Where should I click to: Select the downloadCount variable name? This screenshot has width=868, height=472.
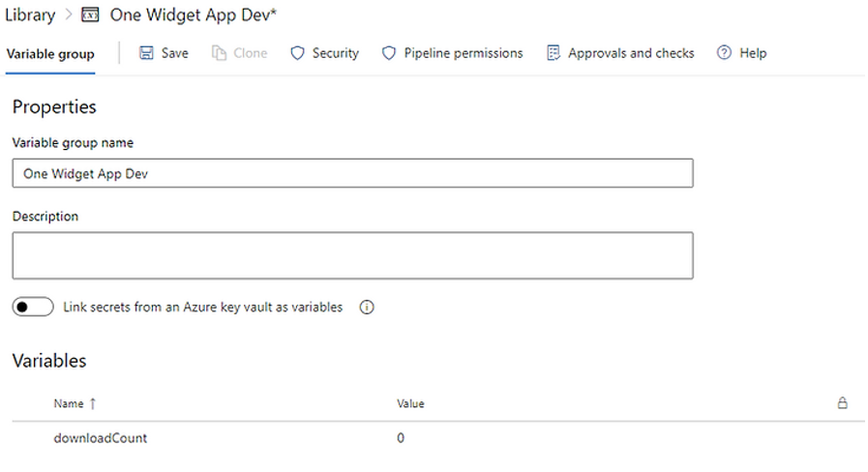(101, 438)
